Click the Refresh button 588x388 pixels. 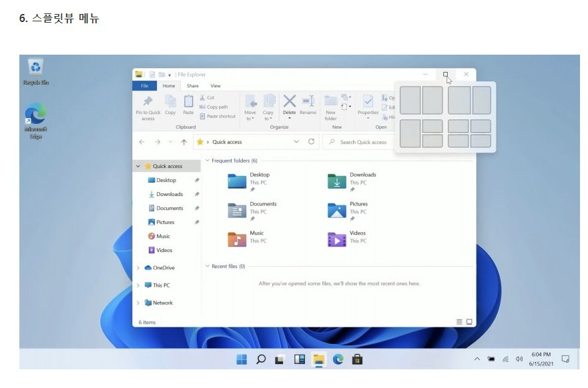pos(311,142)
